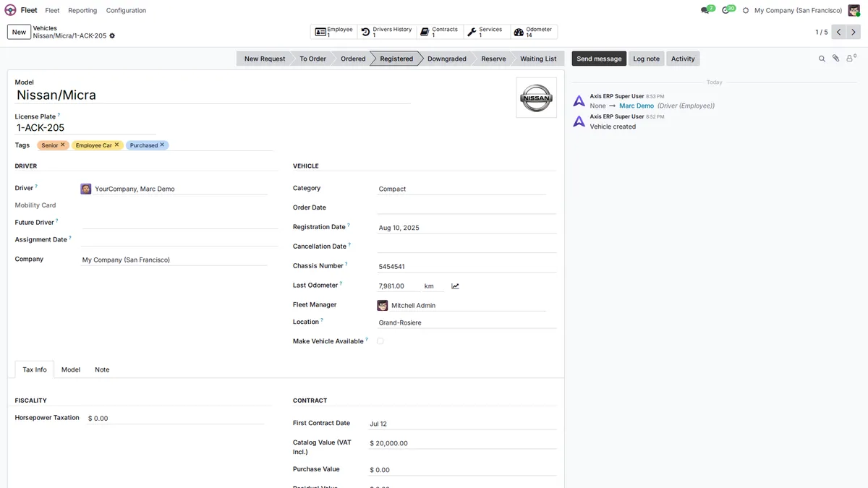Open the Category dropdown showing Compact

click(461, 189)
